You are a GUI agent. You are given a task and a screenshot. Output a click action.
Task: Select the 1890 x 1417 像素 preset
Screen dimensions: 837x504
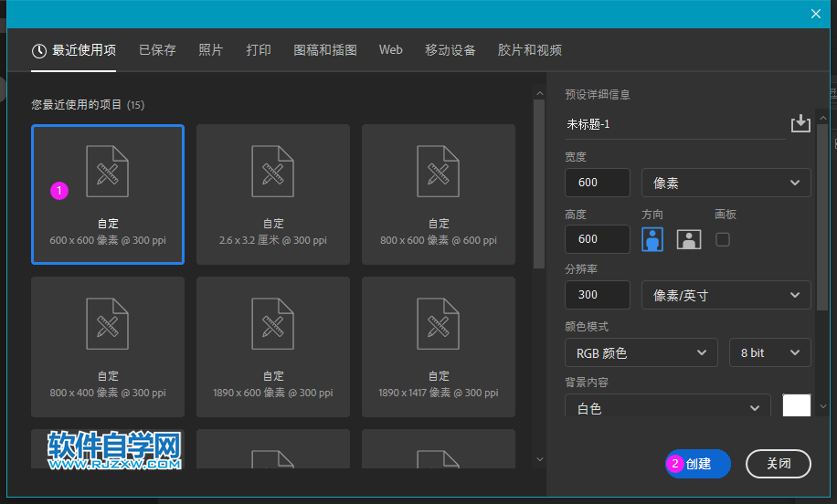pos(439,347)
